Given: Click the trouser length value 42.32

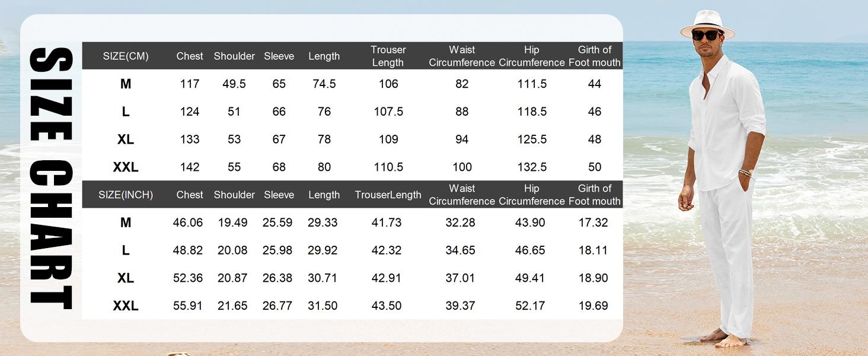Looking at the screenshot, I should tap(387, 250).
